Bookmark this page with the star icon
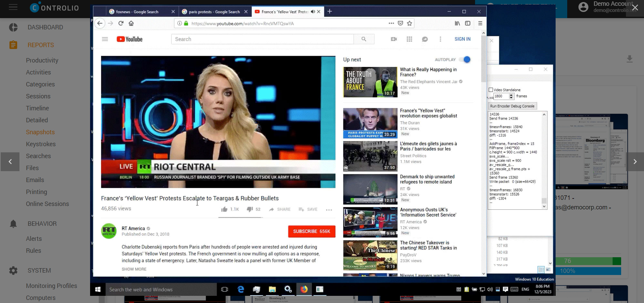Image resolution: width=644 pixels, height=303 pixels. click(410, 23)
